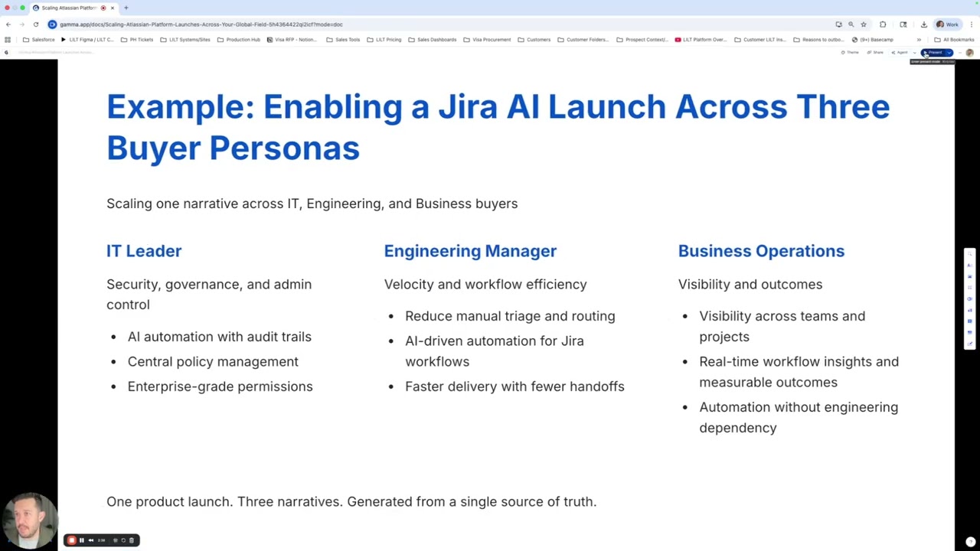Open the Gamma Theme panel
Image resolution: width=980 pixels, height=551 pixels.
pos(851,53)
